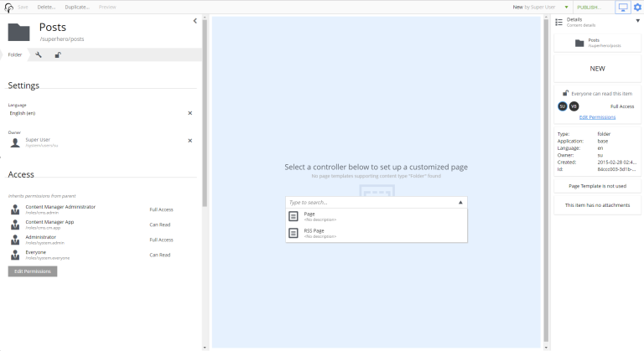This screenshot has height=351, width=644.
Task: Open the gear context panel icon
Action: (x=636, y=7)
